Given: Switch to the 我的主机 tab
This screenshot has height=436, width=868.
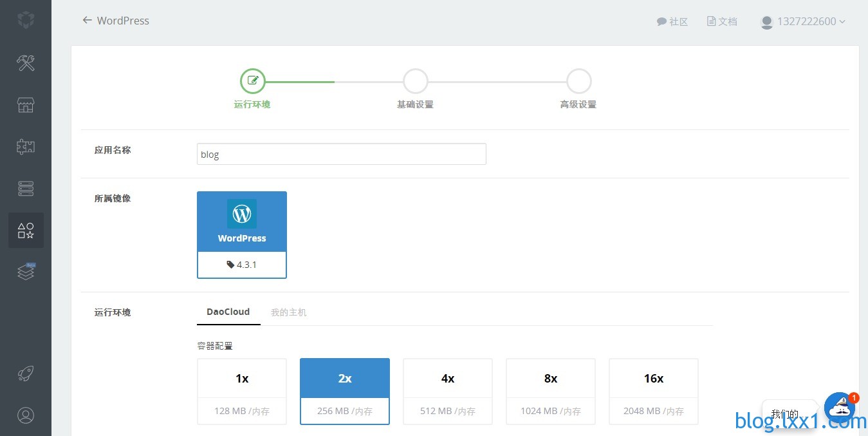Looking at the screenshot, I should coord(289,312).
